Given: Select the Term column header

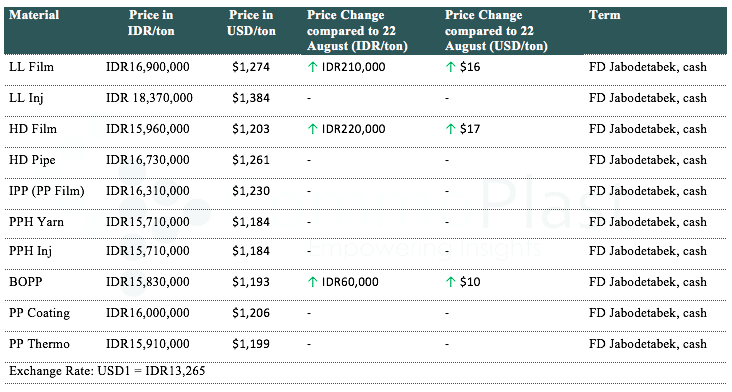Looking at the screenshot, I should coord(605,15).
